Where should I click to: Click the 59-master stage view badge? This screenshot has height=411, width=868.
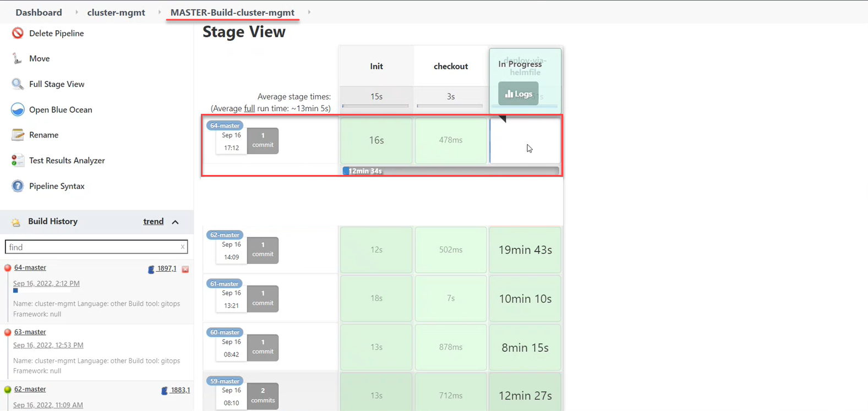225,381
